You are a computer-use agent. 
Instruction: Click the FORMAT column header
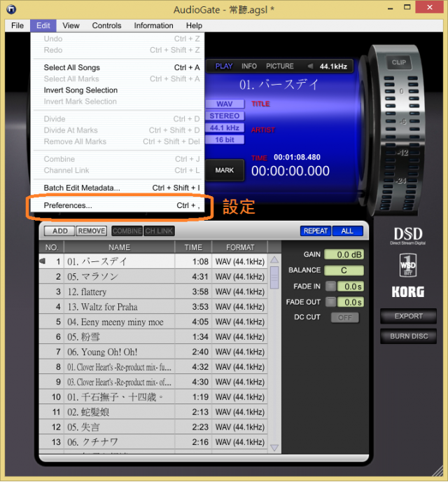point(240,247)
